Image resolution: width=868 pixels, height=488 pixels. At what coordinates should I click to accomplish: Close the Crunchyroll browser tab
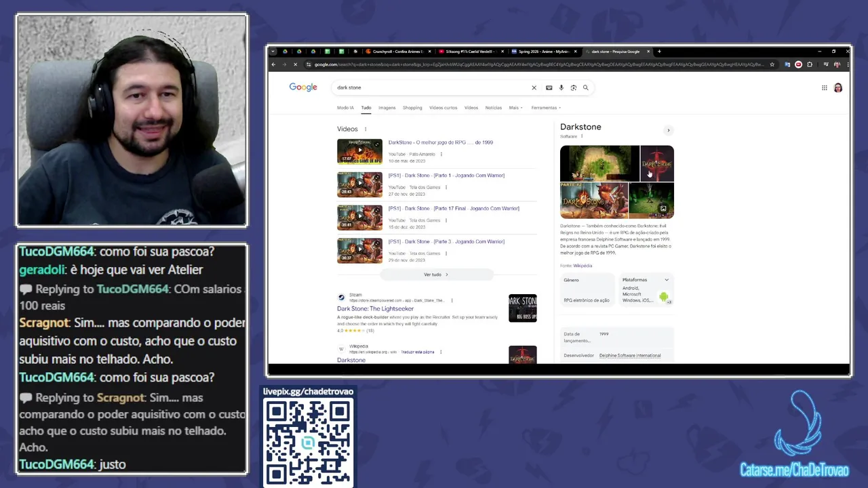click(x=429, y=52)
